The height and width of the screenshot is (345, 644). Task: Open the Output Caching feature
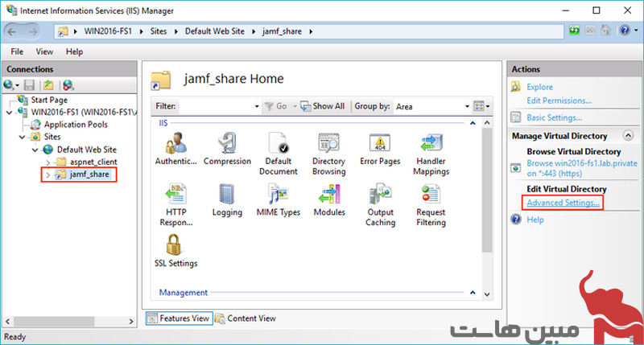point(380,204)
